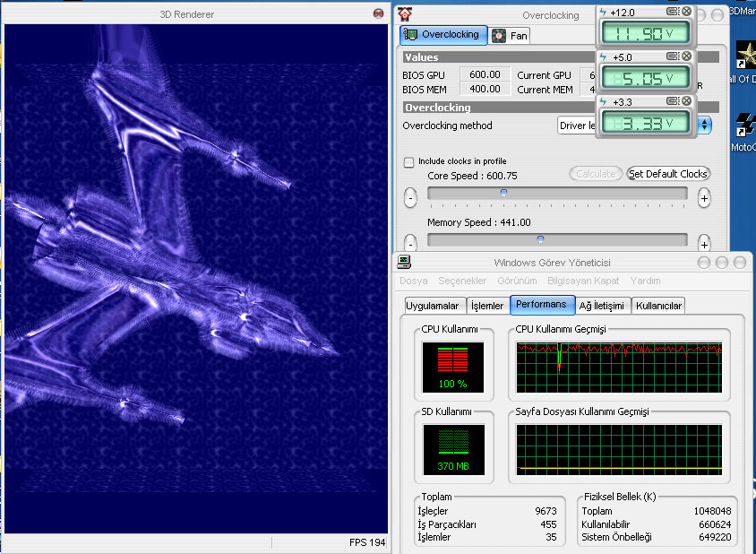Click the +5.0 voltage monitor settings icon
The height and width of the screenshot is (554, 756).
[x=673, y=56]
